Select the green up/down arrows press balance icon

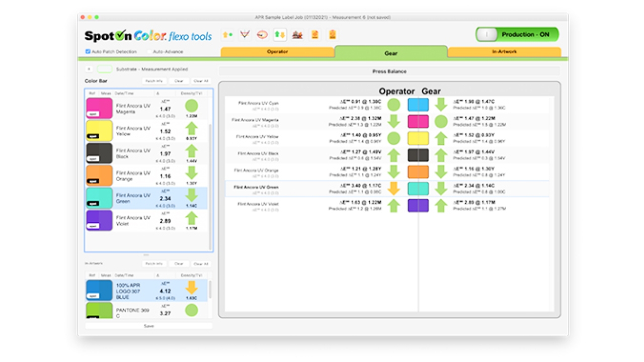280,35
